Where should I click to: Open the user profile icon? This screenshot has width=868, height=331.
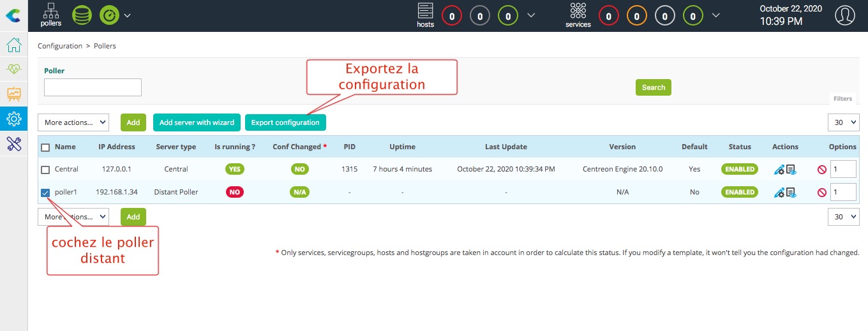844,15
